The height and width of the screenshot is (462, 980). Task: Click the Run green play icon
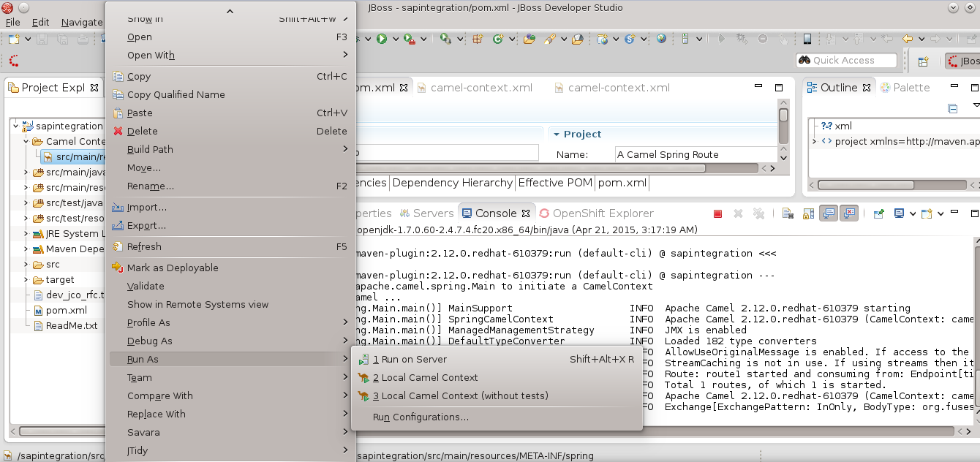382,39
